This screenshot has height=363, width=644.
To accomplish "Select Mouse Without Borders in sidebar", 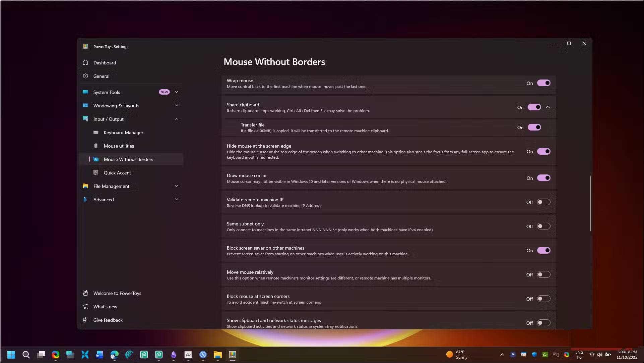I will (128, 159).
